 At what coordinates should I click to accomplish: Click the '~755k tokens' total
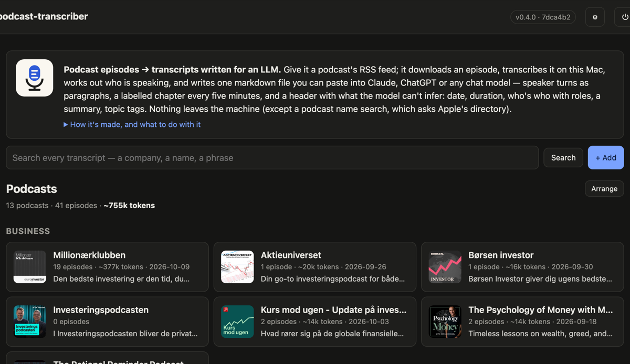point(129,206)
